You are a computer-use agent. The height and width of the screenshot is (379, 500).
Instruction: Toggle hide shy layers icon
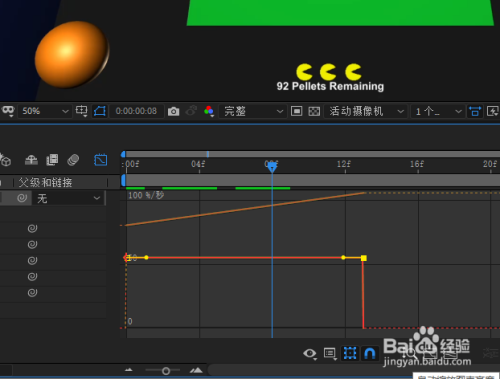point(31,160)
